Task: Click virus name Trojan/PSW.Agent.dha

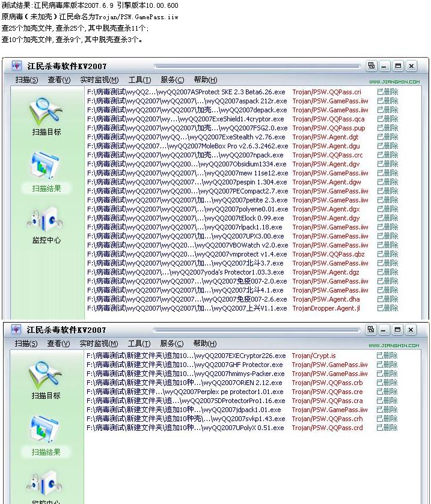Action: [326, 299]
